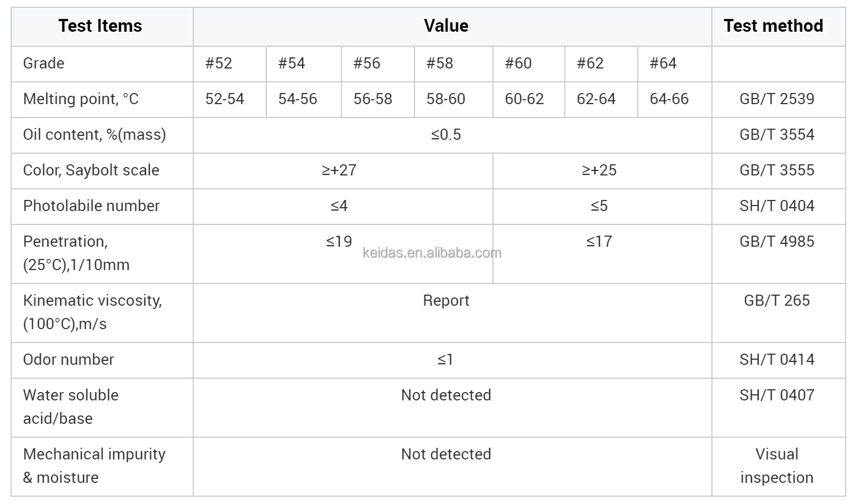Select the Value column header

(x=446, y=26)
